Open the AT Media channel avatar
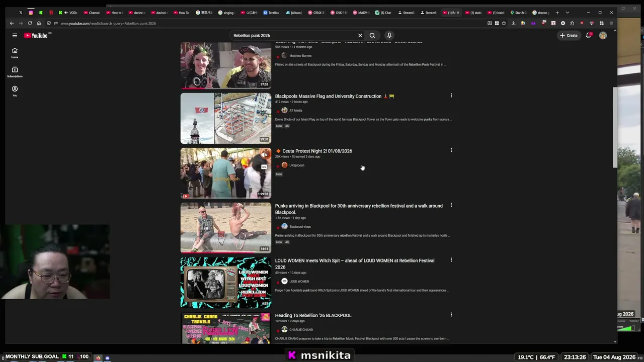The width and height of the screenshot is (644, 362). (x=284, y=111)
